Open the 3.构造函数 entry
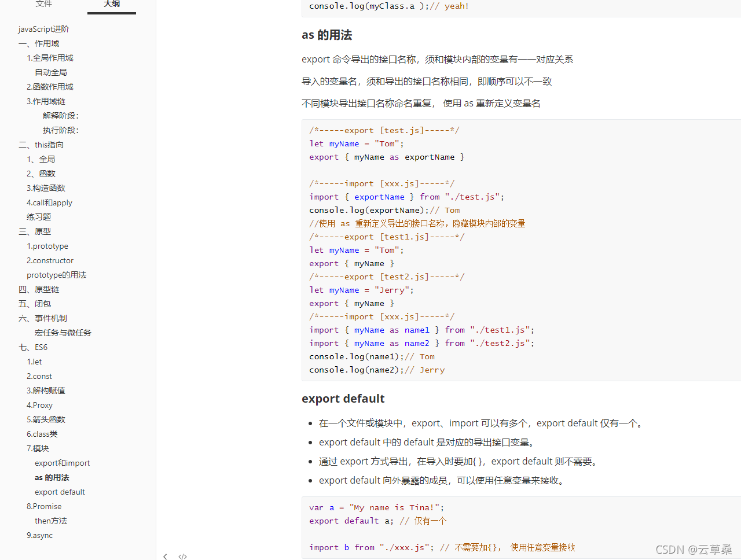The height and width of the screenshot is (560, 741). [x=46, y=188]
